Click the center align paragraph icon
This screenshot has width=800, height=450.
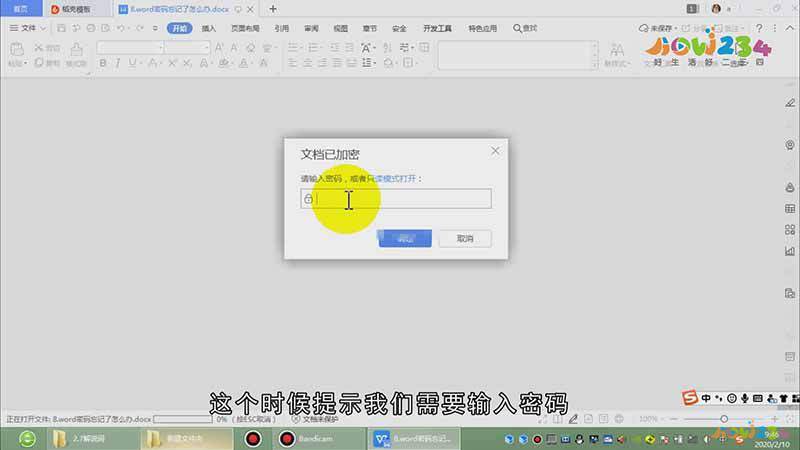[307, 63]
